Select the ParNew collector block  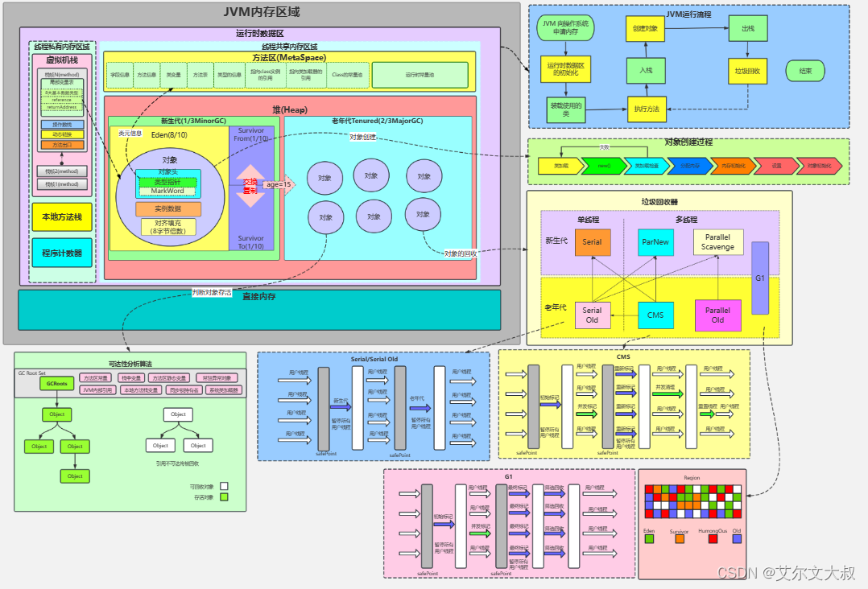pos(655,241)
